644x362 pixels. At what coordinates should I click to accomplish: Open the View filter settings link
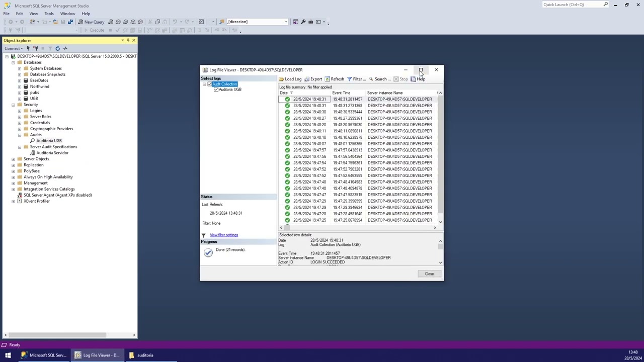point(224,235)
